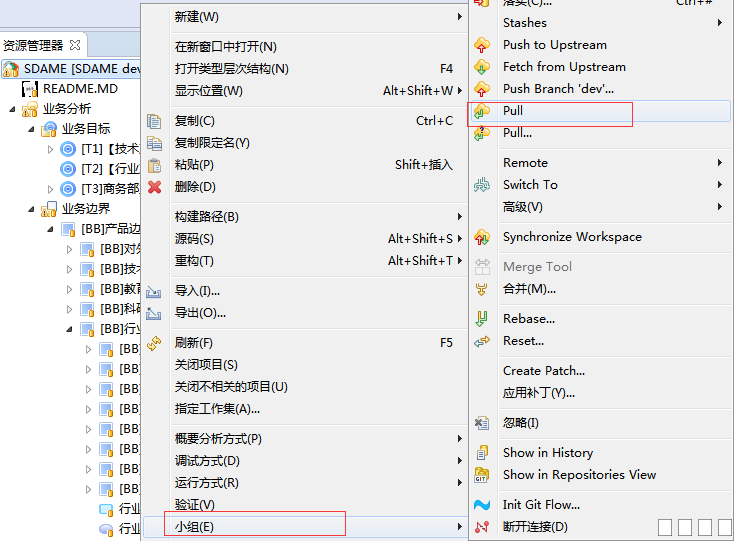The image size is (734, 541).
Task: Click the red Delete (删除) icon
Action: point(154,187)
